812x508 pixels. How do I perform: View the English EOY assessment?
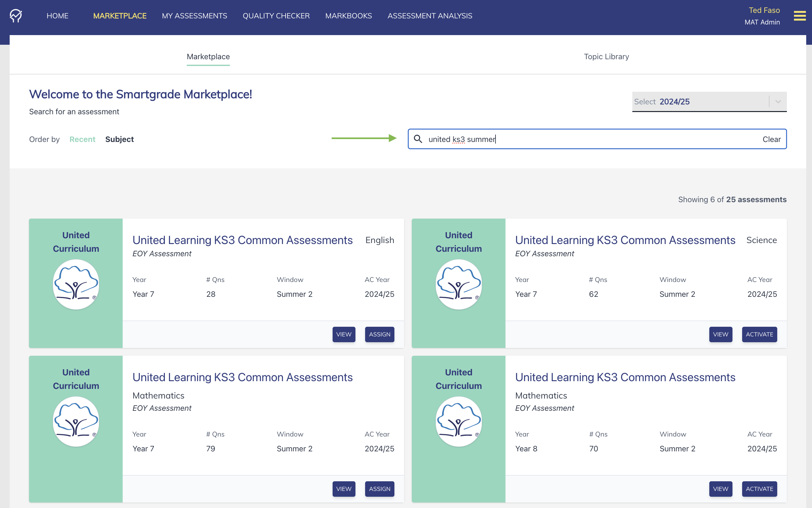pyautogui.click(x=343, y=334)
